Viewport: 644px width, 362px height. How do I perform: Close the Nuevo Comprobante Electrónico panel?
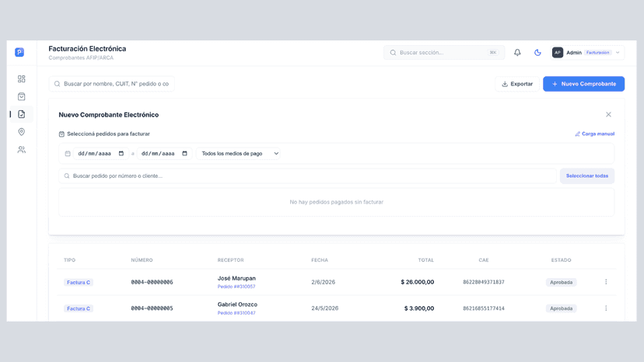click(608, 114)
